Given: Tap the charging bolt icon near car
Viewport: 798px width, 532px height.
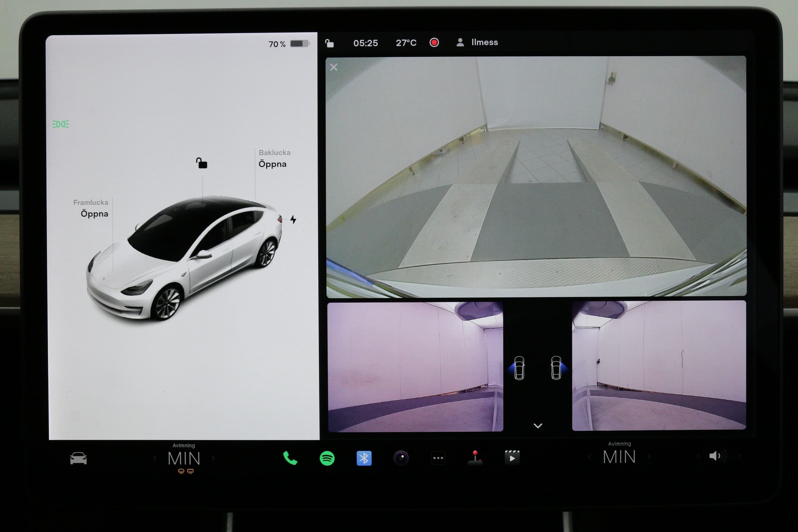Looking at the screenshot, I should tap(293, 220).
